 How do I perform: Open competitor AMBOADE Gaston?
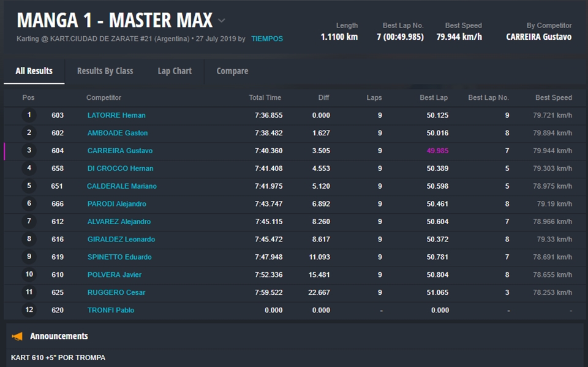pyautogui.click(x=118, y=133)
